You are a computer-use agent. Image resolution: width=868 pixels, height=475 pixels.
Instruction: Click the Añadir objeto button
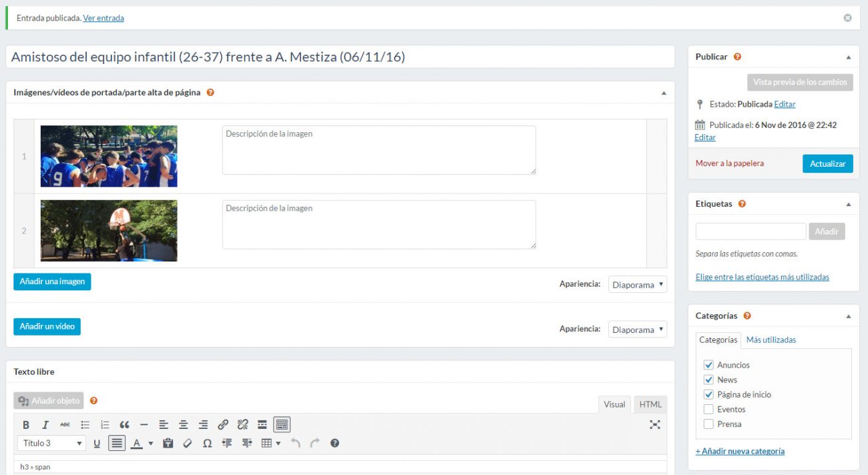(x=49, y=401)
